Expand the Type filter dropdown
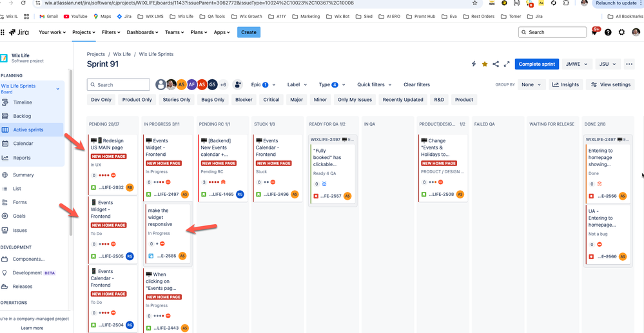Viewport: 644px width, 333px height. tap(332, 84)
